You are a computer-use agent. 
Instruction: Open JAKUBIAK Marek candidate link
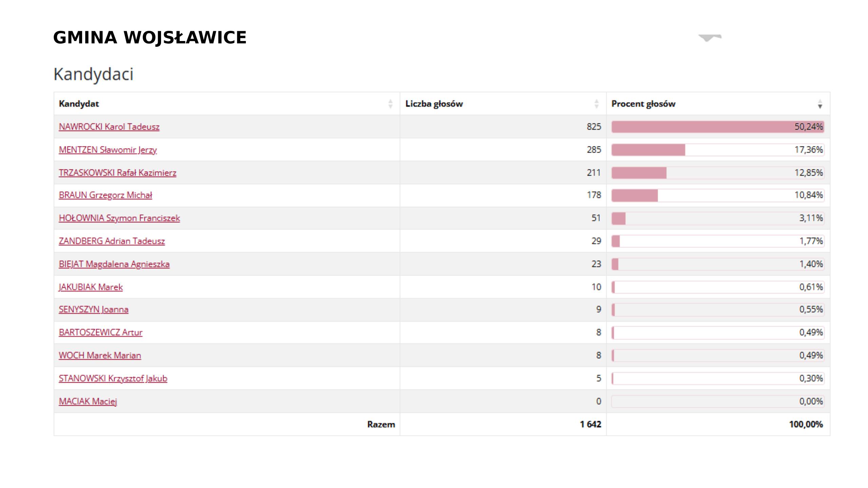click(x=91, y=287)
